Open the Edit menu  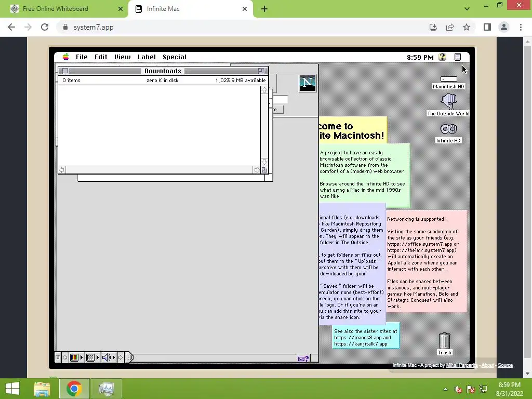click(101, 57)
